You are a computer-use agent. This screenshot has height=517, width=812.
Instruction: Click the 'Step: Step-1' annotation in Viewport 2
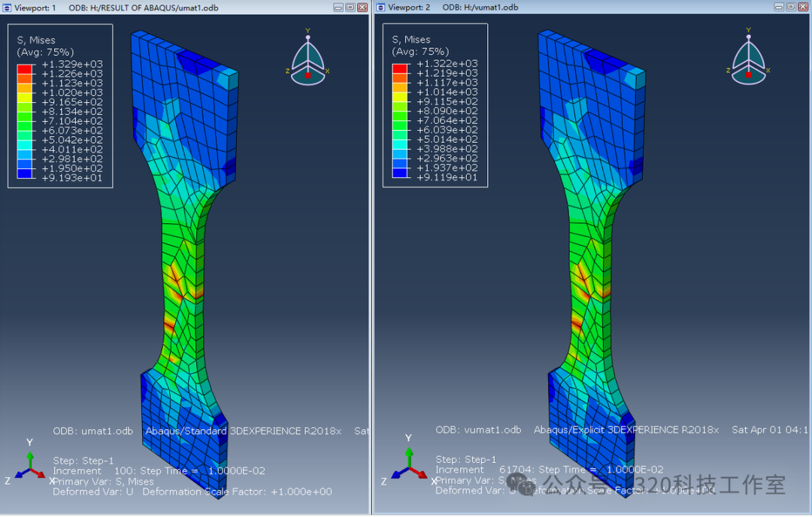[x=466, y=459]
